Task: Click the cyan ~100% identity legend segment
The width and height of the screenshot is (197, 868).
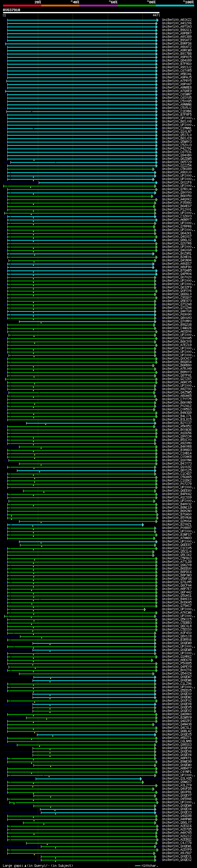Action: (x=175, y=6)
